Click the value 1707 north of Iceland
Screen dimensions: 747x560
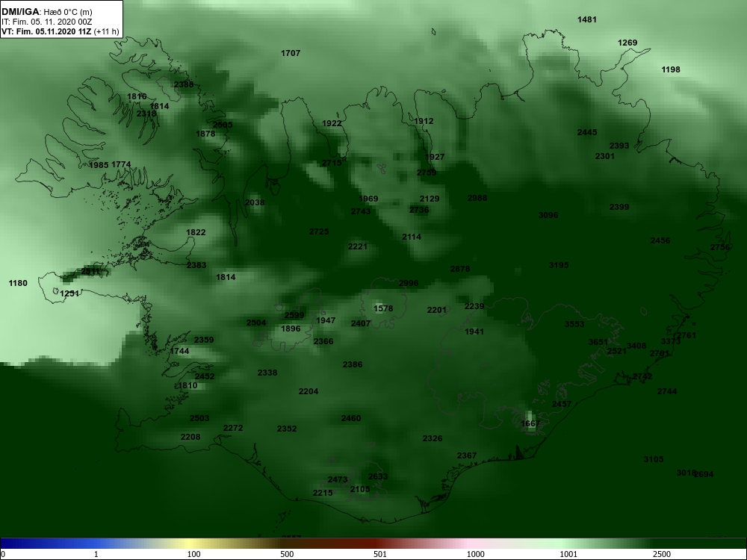coord(291,53)
